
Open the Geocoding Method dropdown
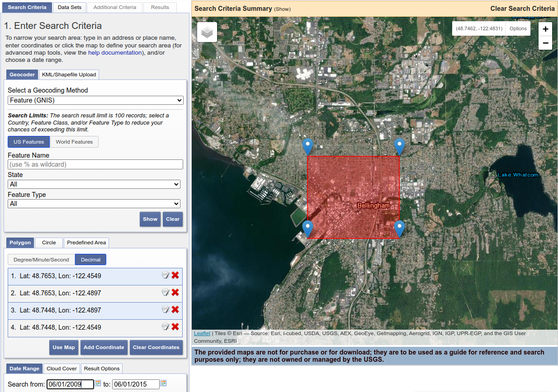click(x=95, y=100)
